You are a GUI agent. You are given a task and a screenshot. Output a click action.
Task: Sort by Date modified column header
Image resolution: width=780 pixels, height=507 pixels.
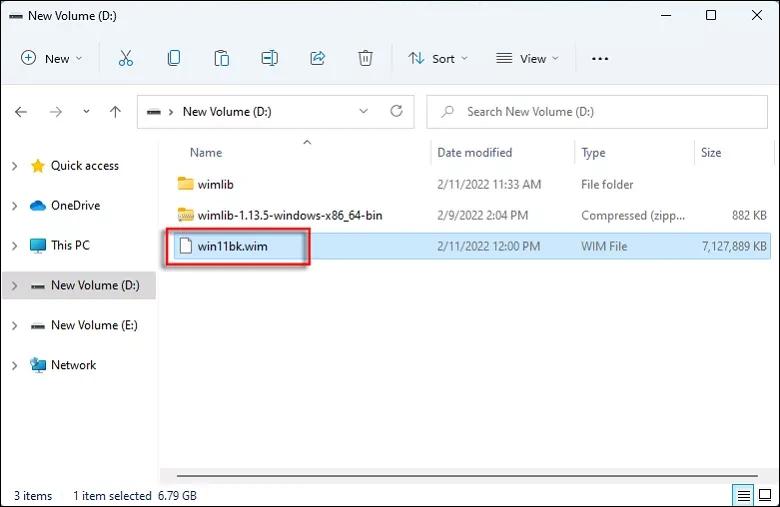coord(475,153)
